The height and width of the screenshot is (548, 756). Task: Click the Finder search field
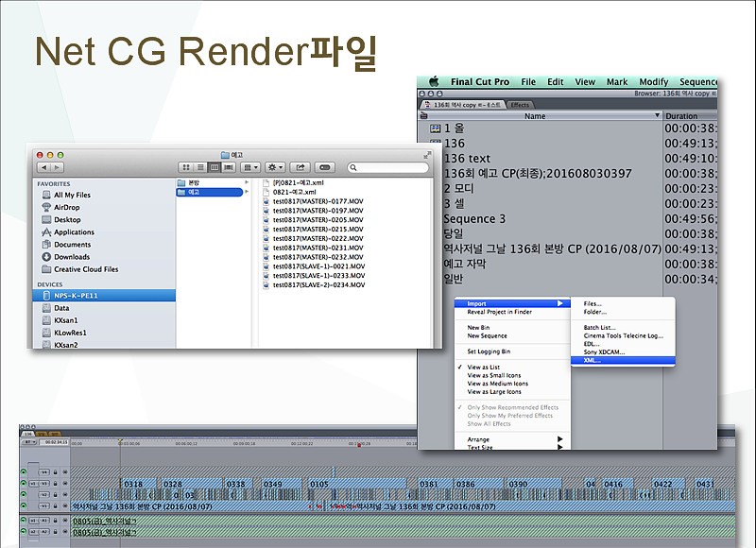click(388, 167)
